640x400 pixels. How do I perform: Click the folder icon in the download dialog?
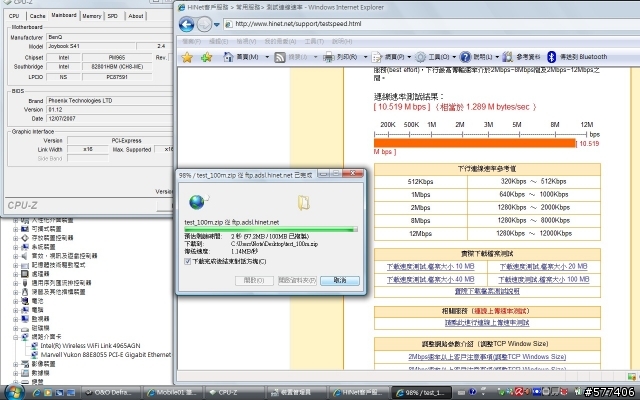point(303,202)
